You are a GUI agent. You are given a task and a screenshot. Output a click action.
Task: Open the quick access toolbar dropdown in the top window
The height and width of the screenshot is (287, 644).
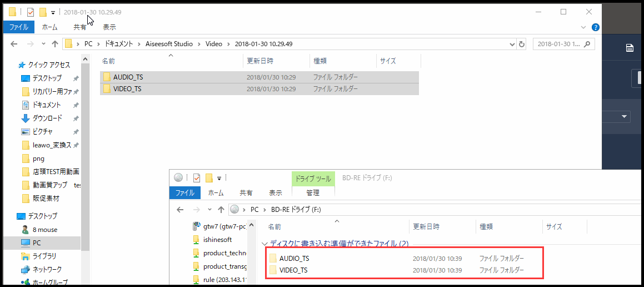(x=53, y=13)
